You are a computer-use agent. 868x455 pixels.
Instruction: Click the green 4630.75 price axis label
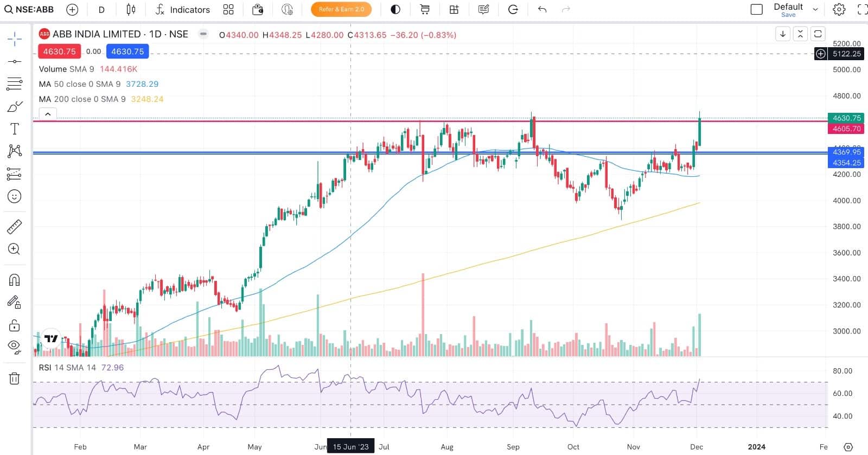tap(846, 118)
